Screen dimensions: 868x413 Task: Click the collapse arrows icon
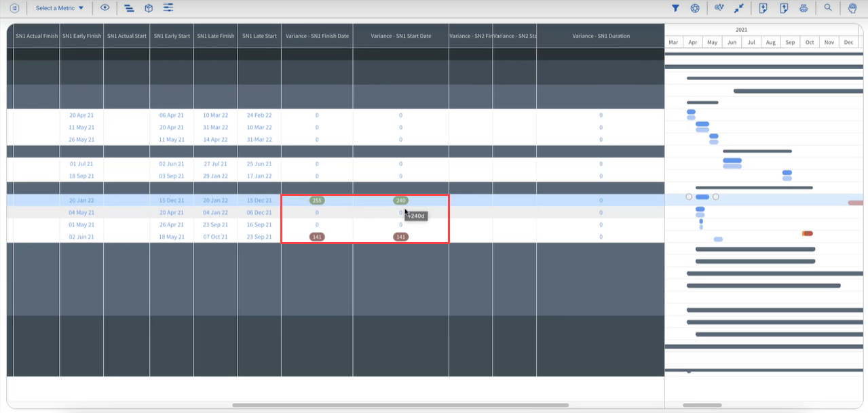pos(739,8)
